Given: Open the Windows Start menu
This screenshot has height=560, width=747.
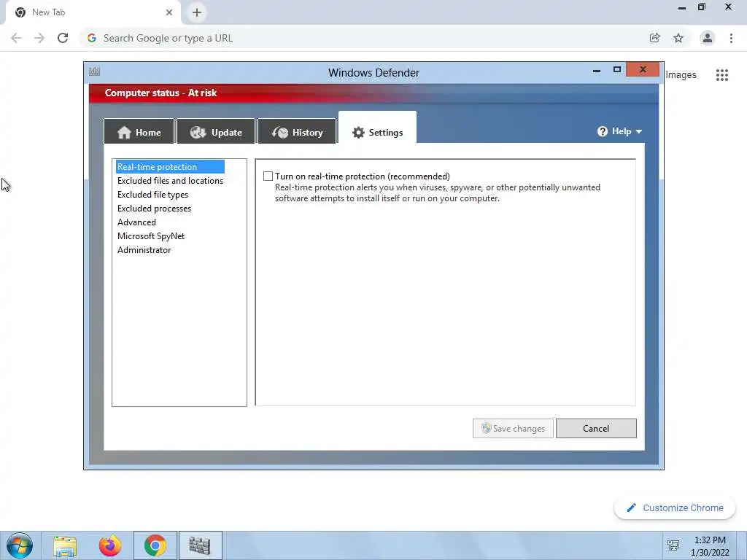Looking at the screenshot, I should pyautogui.click(x=20, y=545).
